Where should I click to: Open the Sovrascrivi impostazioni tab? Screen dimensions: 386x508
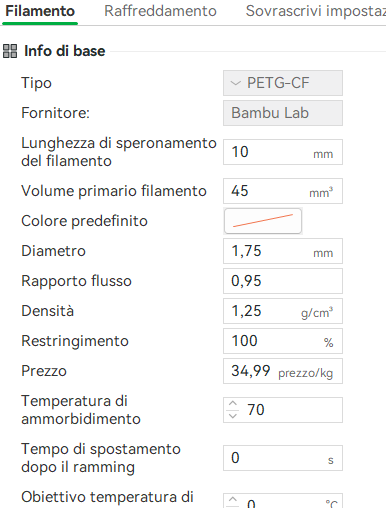pyautogui.click(x=316, y=11)
